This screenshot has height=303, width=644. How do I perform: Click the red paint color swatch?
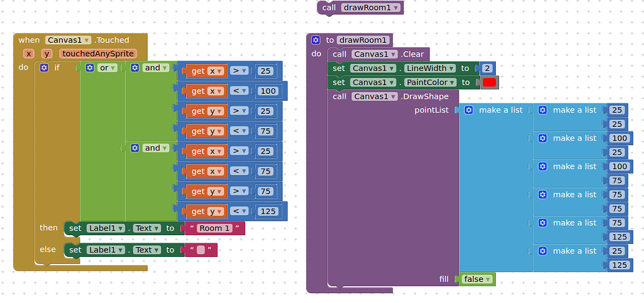click(489, 82)
